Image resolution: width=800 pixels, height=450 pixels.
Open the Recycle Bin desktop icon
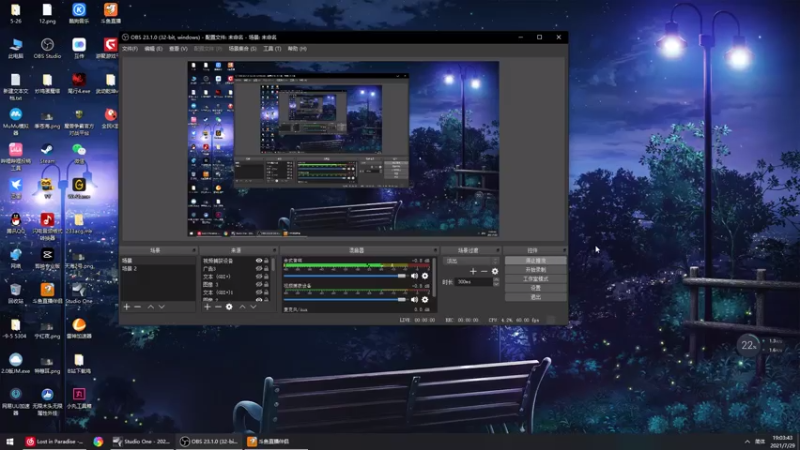click(x=15, y=293)
